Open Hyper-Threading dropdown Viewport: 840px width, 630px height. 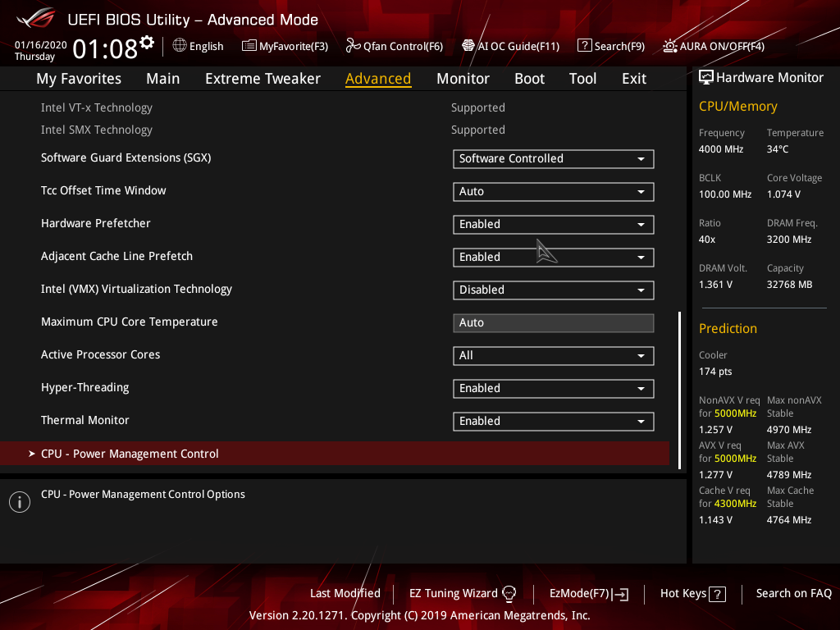554,388
